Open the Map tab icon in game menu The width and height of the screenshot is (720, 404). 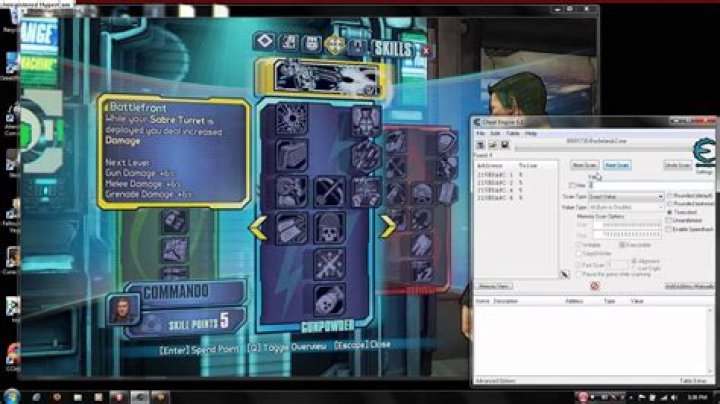pyautogui.click(x=288, y=43)
